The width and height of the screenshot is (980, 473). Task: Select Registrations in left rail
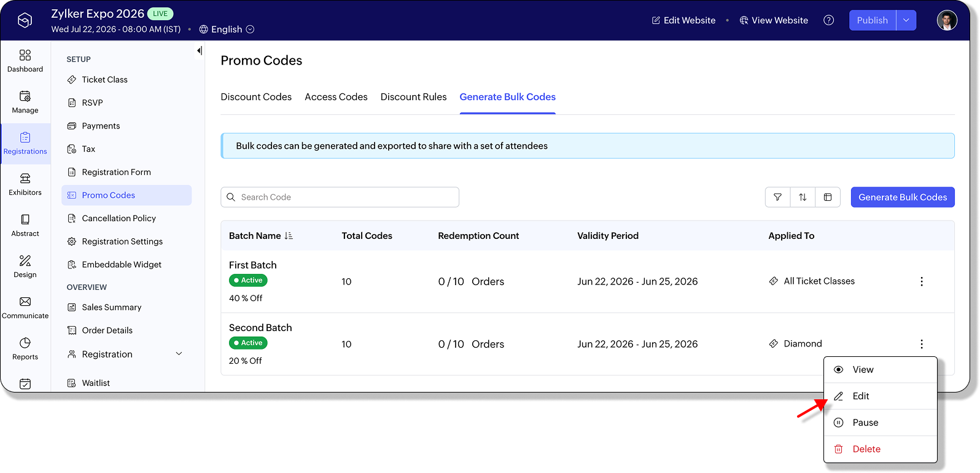click(x=25, y=144)
